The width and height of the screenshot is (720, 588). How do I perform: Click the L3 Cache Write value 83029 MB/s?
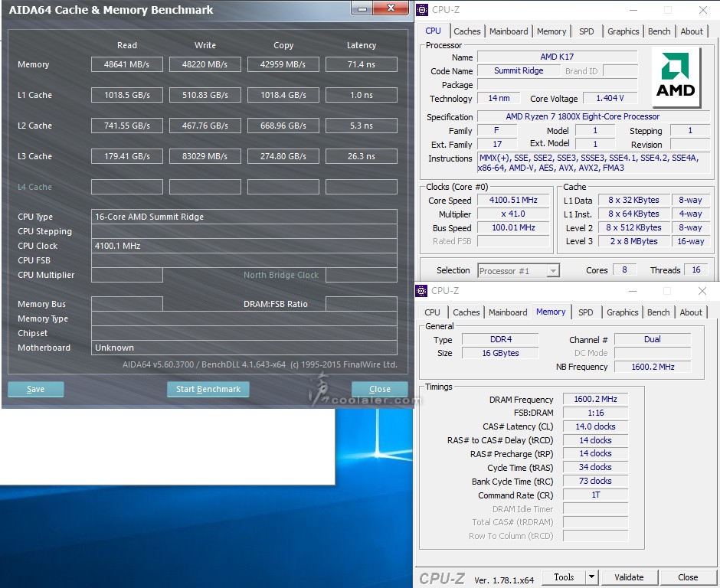[x=205, y=156]
